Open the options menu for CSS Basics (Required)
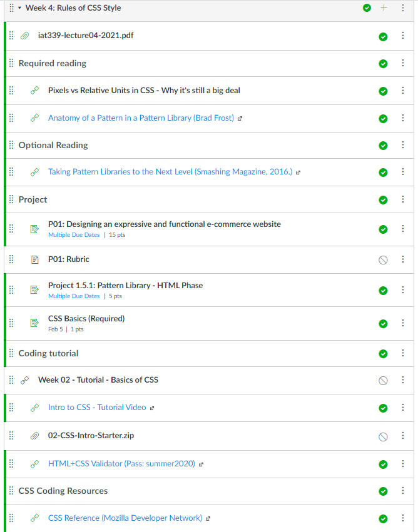 pyautogui.click(x=403, y=323)
